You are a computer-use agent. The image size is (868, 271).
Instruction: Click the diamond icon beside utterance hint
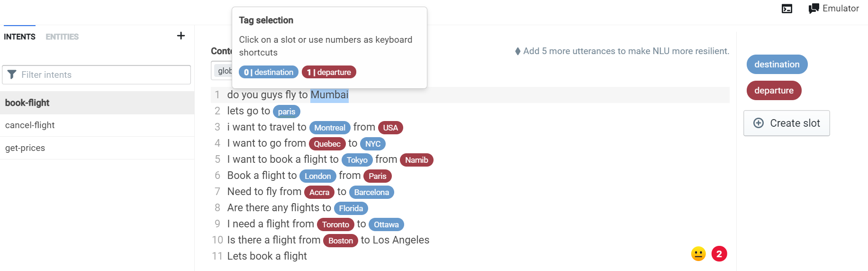coord(518,51)
